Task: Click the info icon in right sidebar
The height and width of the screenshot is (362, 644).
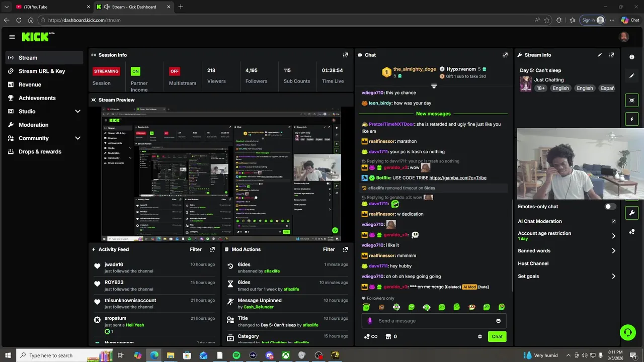Action: 632,57
